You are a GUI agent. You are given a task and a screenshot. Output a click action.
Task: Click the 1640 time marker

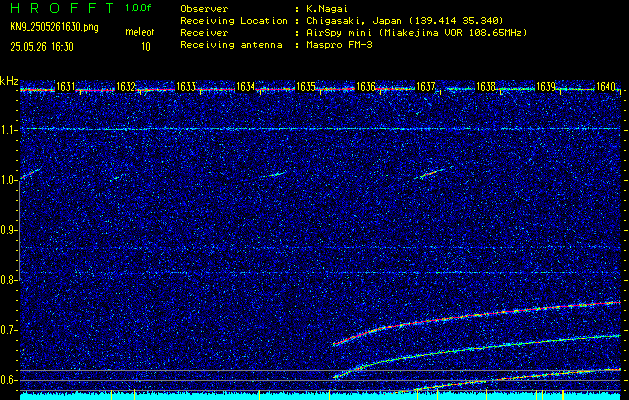[606, 86]
